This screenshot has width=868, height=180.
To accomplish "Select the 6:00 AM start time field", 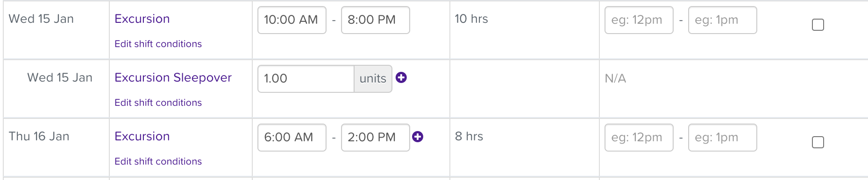I will [x=292, y=138].
